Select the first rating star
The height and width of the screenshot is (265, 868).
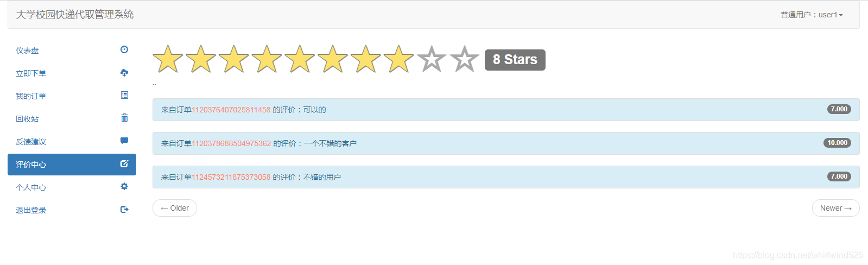(x=168, y=59)
